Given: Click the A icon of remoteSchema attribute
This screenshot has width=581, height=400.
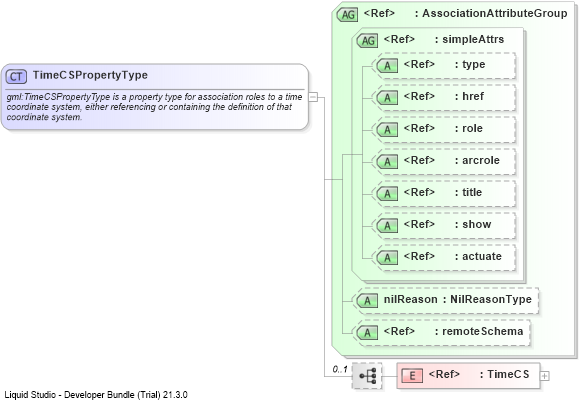Looking at the screenshot, I should click(x=368, y=333).
